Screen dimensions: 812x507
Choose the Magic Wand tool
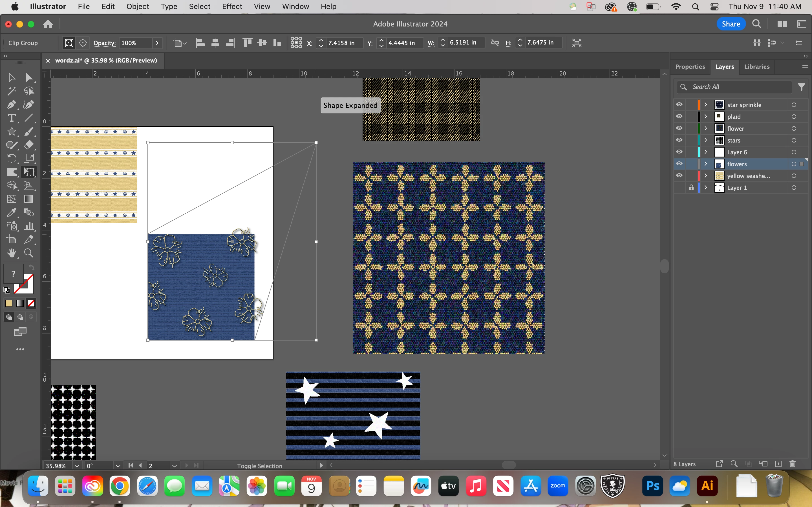[x=11, y=91]
